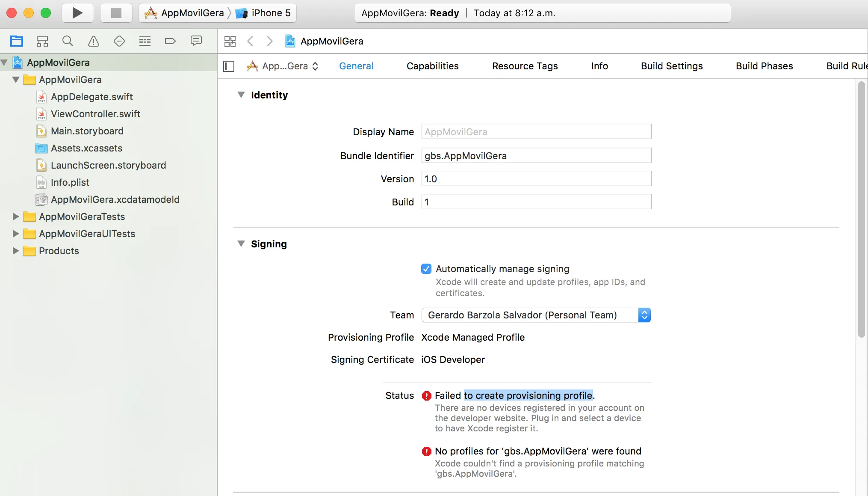Collapse the Identity section

[241, 95]
